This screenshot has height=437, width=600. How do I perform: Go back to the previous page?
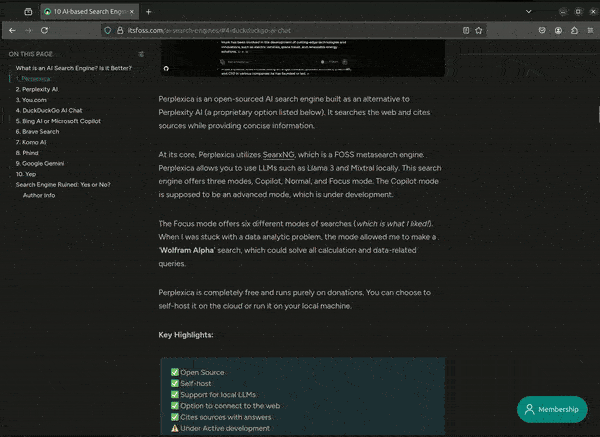click(x=12, y=31)
